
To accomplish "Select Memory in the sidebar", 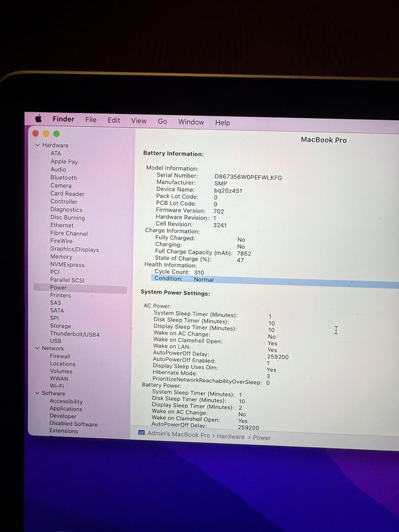I will pyautogui.click(x=62, y=257).
